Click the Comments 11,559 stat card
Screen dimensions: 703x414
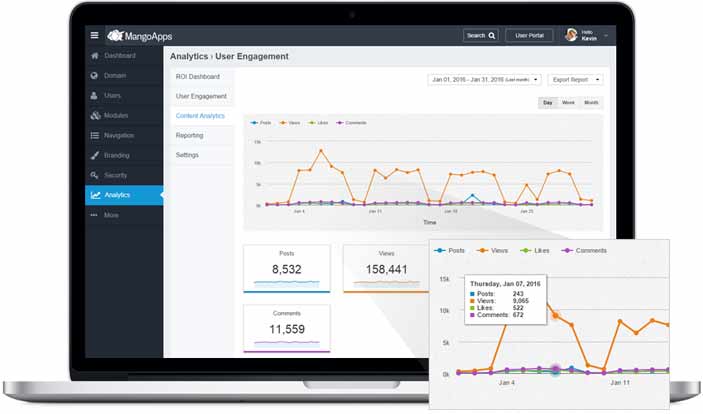click(287, 328)
